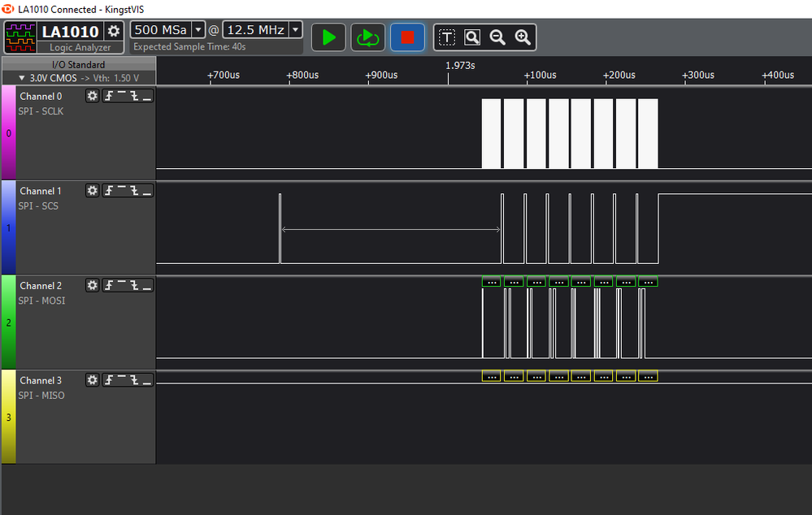The image size is (812, 515).
Task: Click the magenta Channel 0 color bar
Action: pos(9,132)
